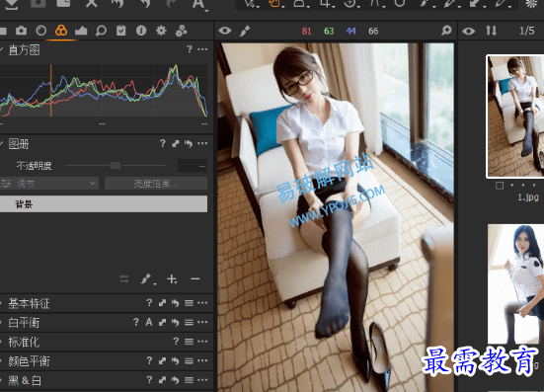Select the second thumbnail below 1.jpg

coord(515,283)
